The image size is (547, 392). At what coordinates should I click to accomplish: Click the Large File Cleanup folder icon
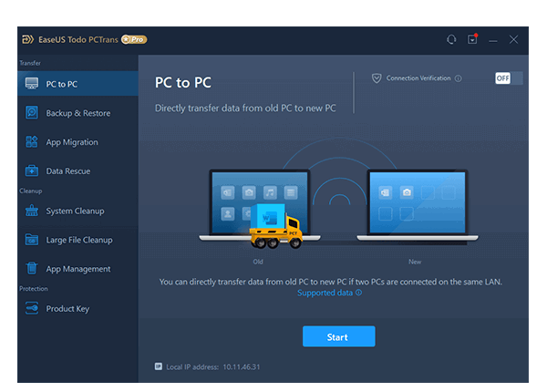pos(32,240)
